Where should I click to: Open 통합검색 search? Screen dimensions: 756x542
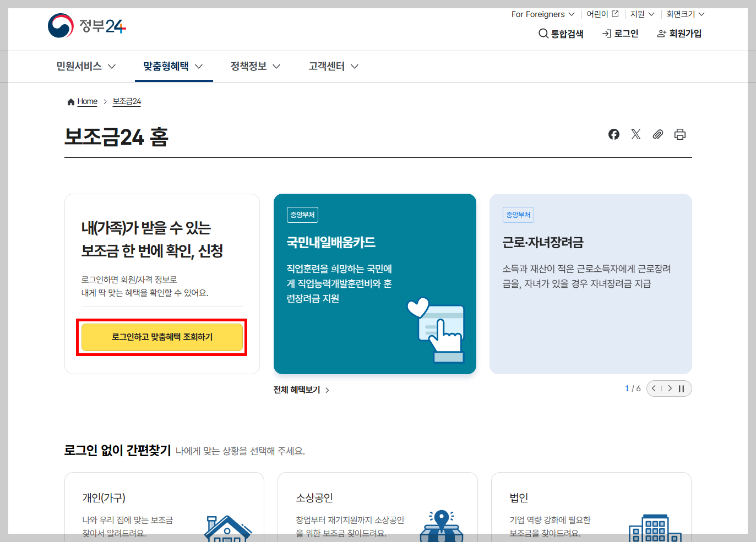pos(561,34)
